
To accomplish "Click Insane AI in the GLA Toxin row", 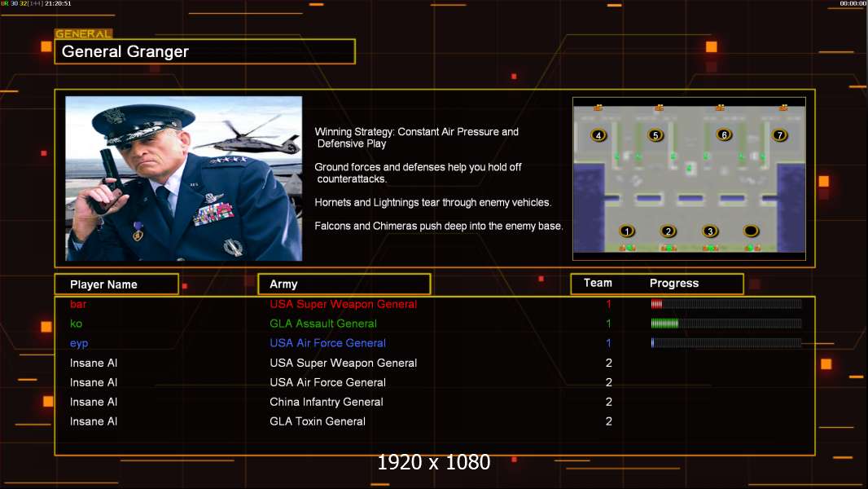I will pyautogui.click(x=94, y=421).
